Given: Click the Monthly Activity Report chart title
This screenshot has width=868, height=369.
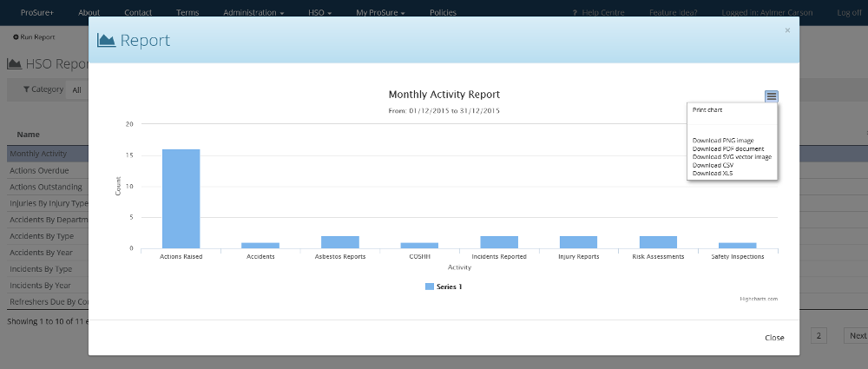Looking at the screenshot, I should click(444, 94).
